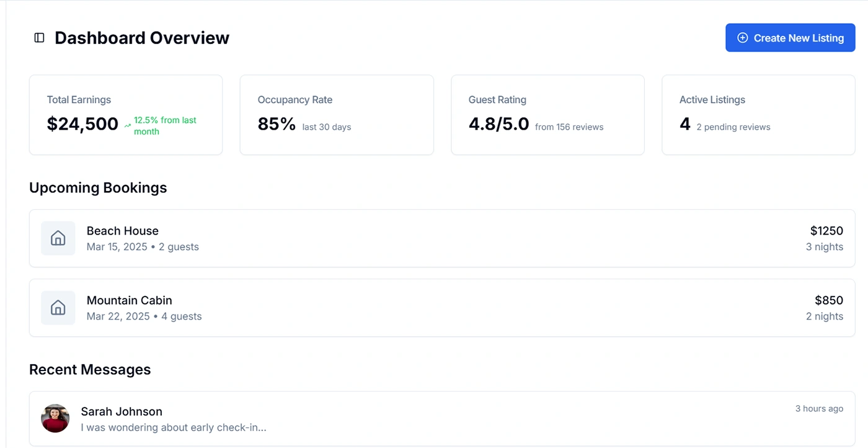Viewport: 868px width, 448px height.
Task: Click the Beach House home icon
Action: (x=58, y=238)
